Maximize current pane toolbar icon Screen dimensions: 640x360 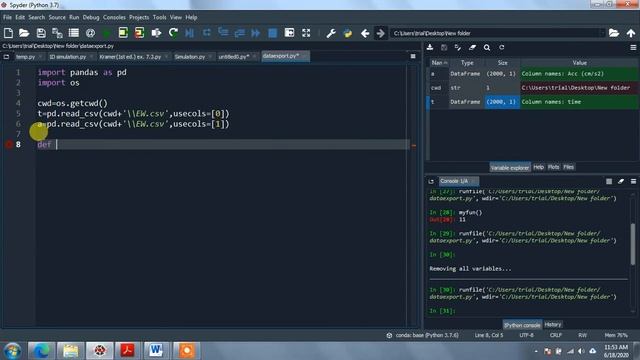click(x=289, y=33)
